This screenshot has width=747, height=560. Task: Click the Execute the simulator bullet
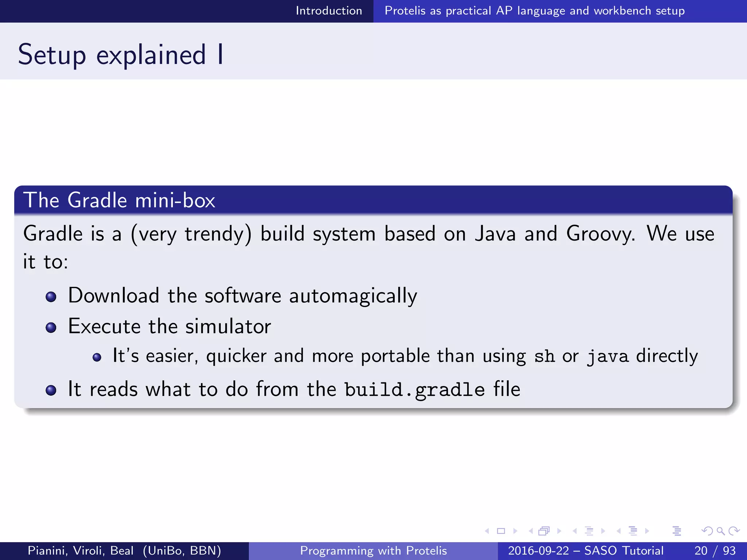pyautogui.click(x=170, y=326)
